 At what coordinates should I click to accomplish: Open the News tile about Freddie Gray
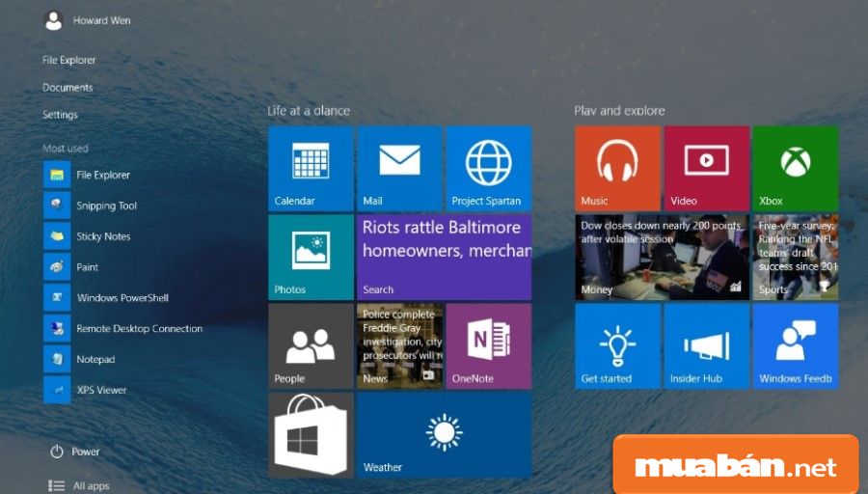(399, 346)
